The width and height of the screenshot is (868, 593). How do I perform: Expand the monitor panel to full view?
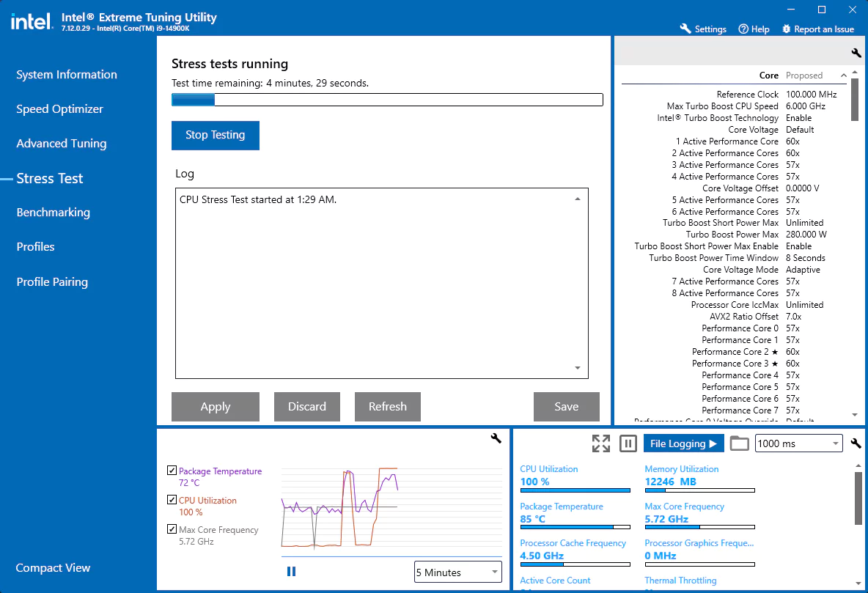click(x=600, y=443)
